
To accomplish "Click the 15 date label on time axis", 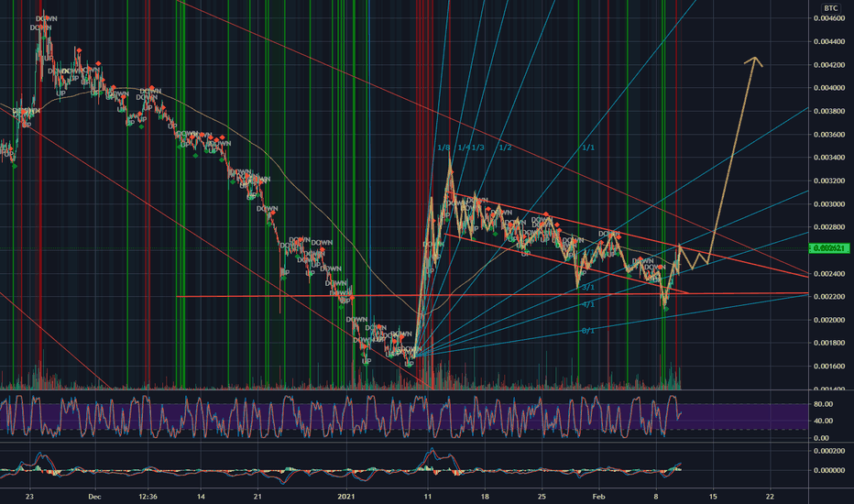I will pyautogui.click(x=713, y=497).
